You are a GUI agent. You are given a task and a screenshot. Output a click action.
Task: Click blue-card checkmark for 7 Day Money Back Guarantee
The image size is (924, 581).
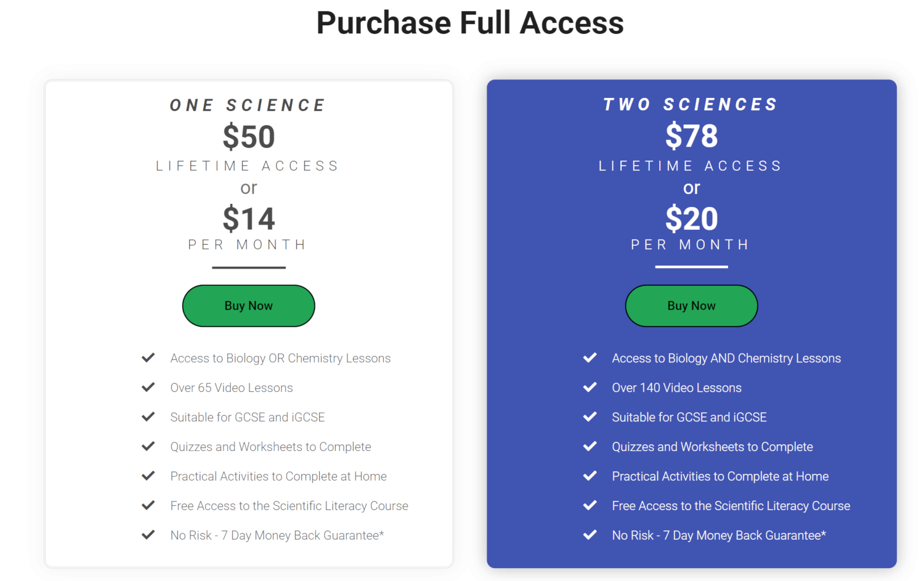tap(590, 535)
